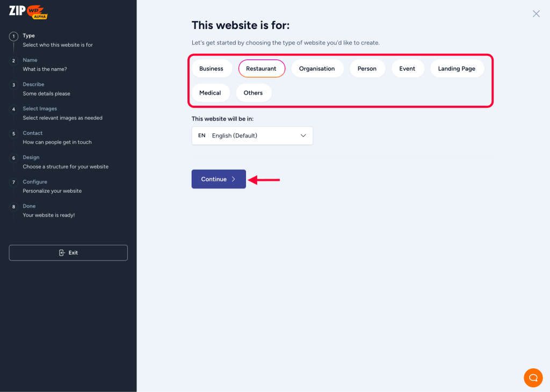Click the step 1 Type number circle

pos(13,36)
